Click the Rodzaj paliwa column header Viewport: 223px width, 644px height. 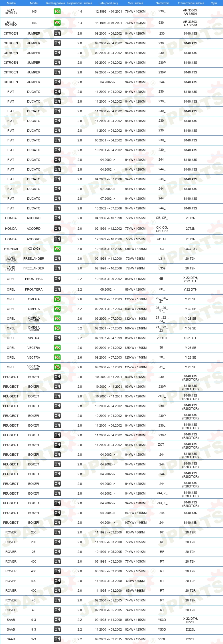pos(55,3)
